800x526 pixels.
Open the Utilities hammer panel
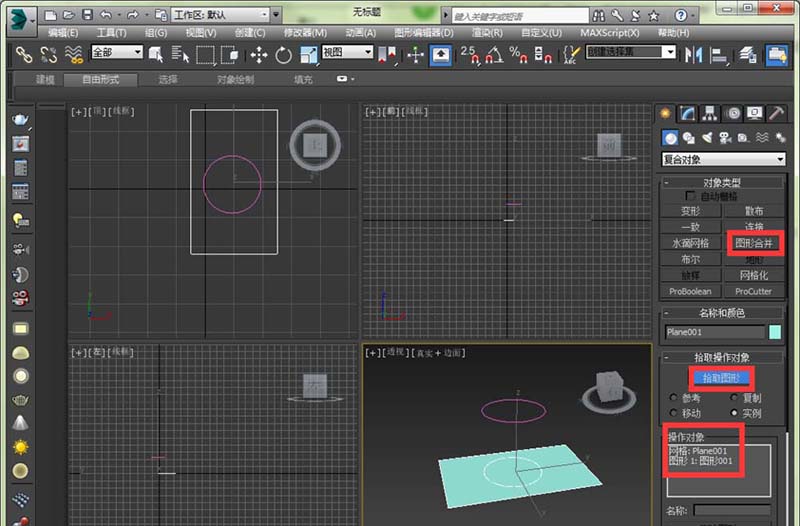click(777, 113)
